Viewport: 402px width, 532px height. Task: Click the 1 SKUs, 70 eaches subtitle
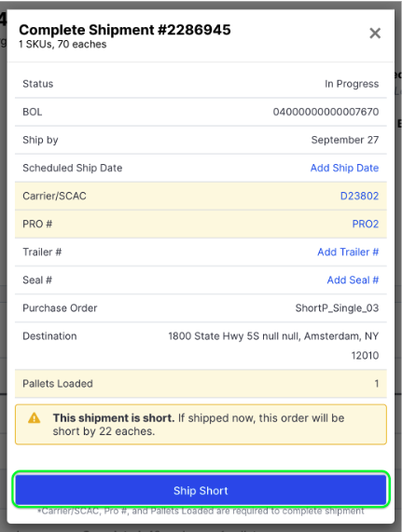[x=62, y=45]
